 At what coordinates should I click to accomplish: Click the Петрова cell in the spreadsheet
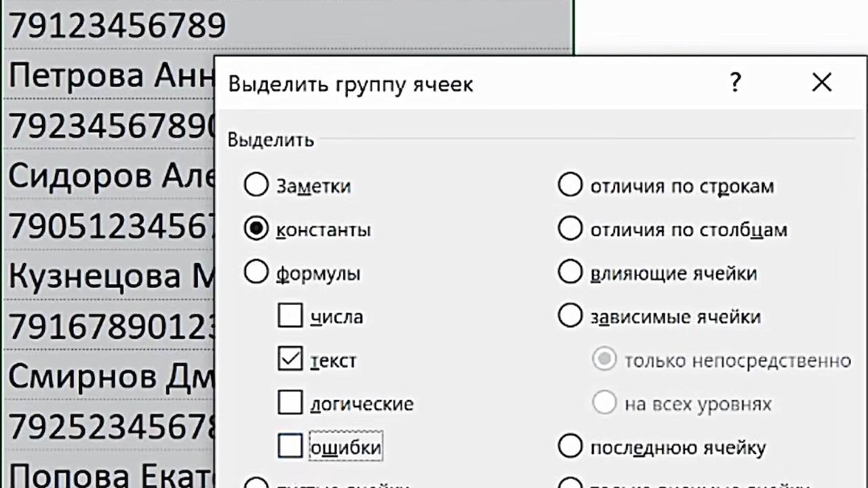coord(108,75)
